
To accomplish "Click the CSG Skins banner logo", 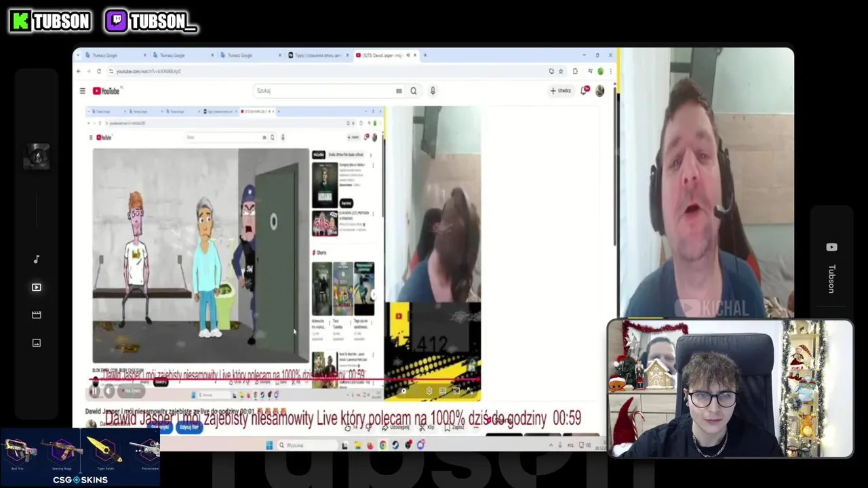I will click(80, 480).
